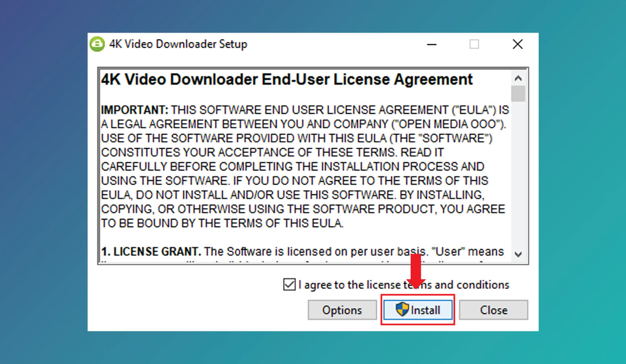The height and width of the screenshot is (364, 626).
Task: Click the license text scrollbar thumb
Action: [518, 94]
